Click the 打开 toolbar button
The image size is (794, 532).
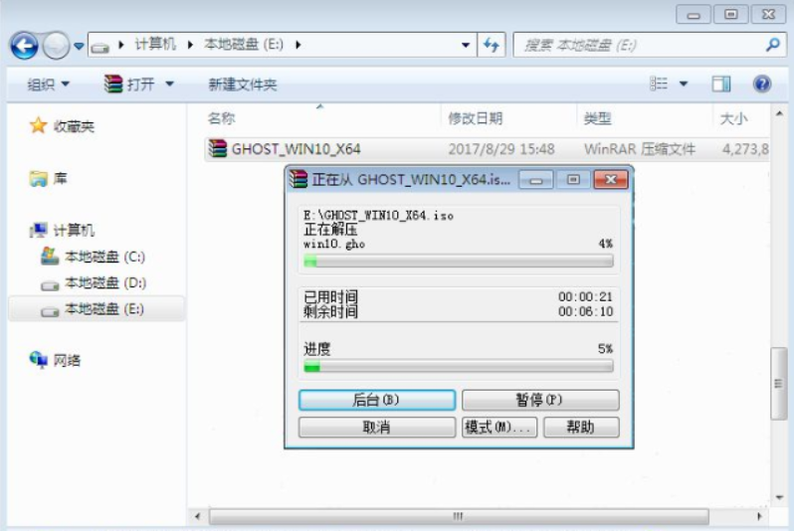coord(129,85)
